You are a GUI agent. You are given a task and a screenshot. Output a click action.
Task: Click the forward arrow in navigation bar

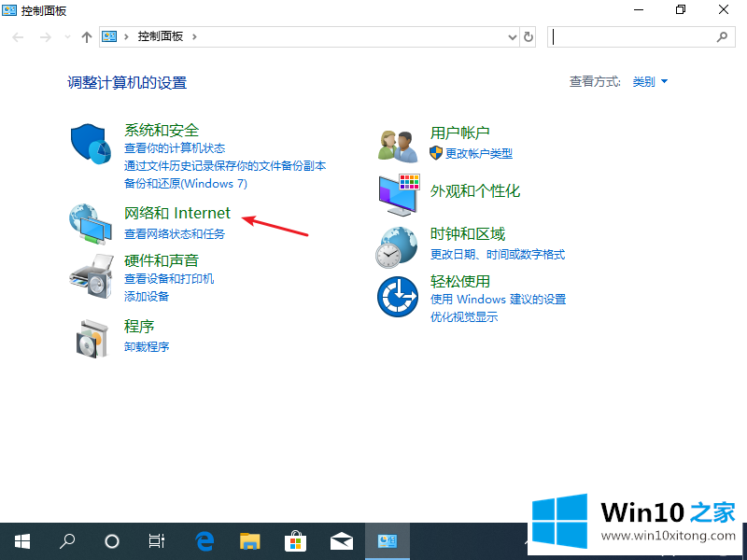(x=45, y=37)
